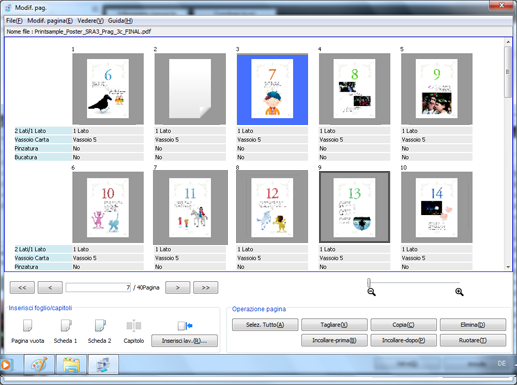Click the vertical scrollbar thumb
Viewport: 517px width, 385px height.
pyautogui.click(x=508, y=72)
